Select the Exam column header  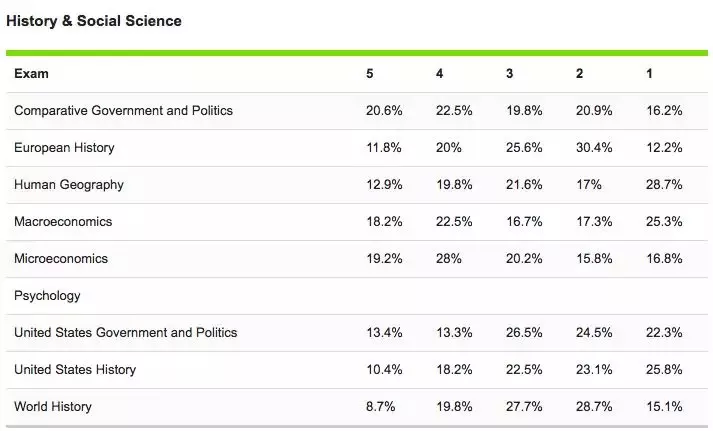coord(31,74)
